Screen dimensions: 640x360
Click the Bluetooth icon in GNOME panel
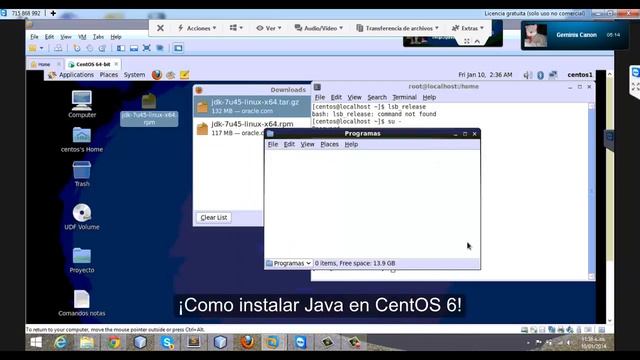pyautogui.click(x=540, y=75)
